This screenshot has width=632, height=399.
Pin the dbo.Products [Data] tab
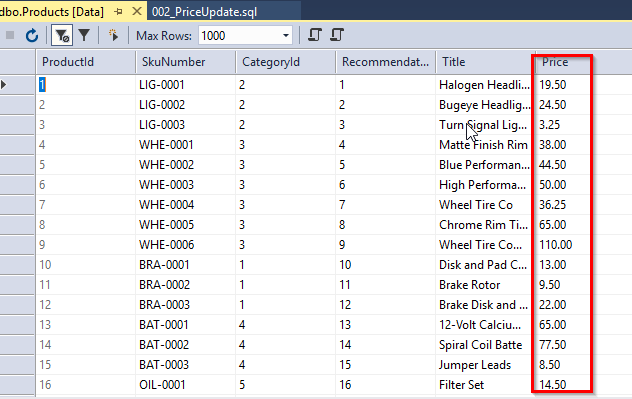118,12
